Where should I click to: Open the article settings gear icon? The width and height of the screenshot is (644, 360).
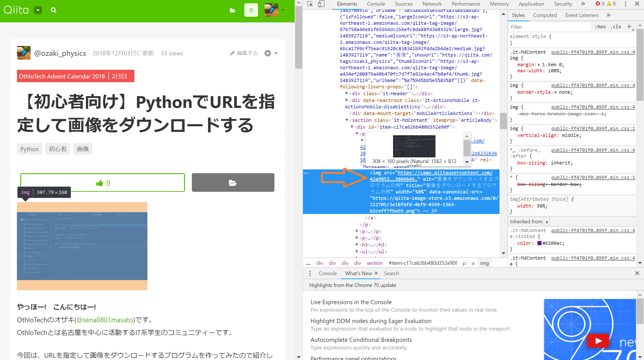[267, 53]
